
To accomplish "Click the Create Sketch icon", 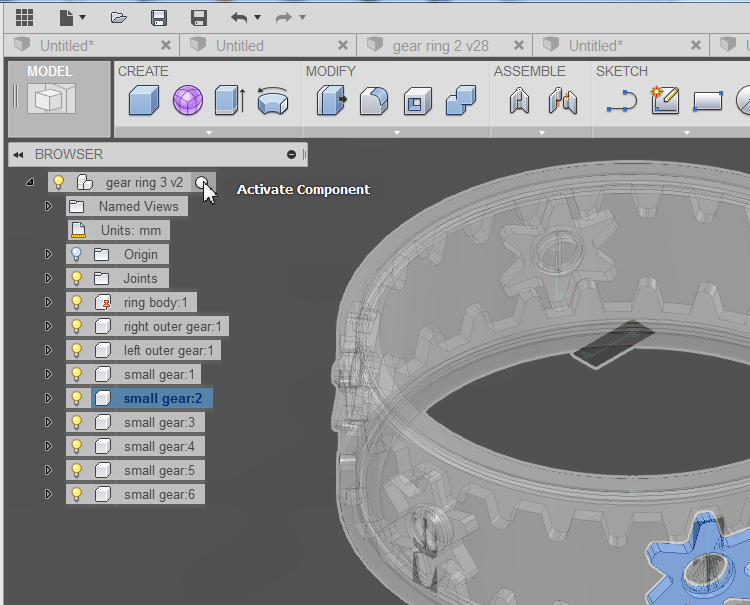I will (x=665, y=100).
